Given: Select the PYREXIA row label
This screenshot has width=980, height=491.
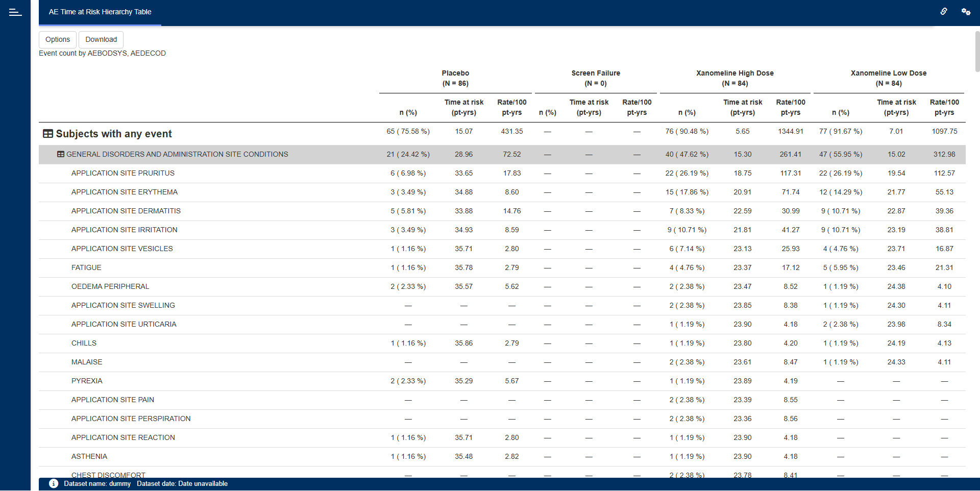Looking at the screenshot, I should [x=87, y=381].
